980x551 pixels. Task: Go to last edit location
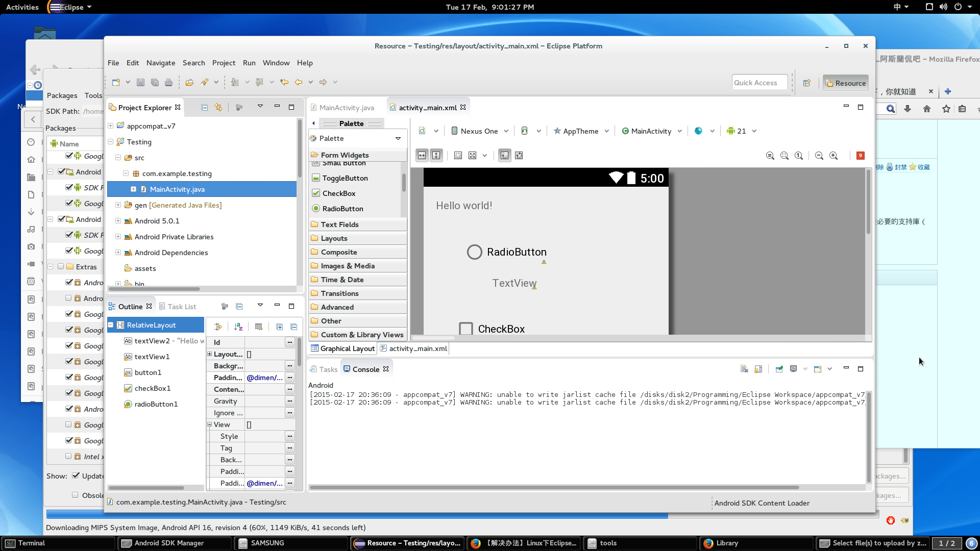coord(284,82)
